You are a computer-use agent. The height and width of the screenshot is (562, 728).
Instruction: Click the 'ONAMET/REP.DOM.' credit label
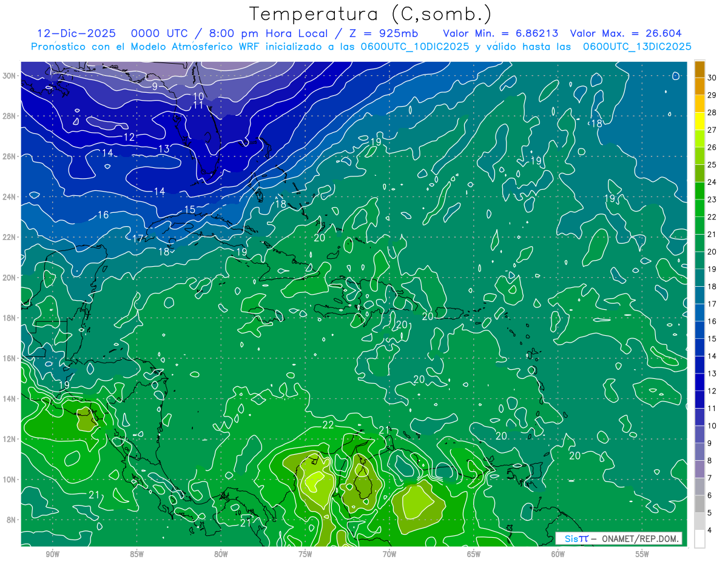click(641, 538)
